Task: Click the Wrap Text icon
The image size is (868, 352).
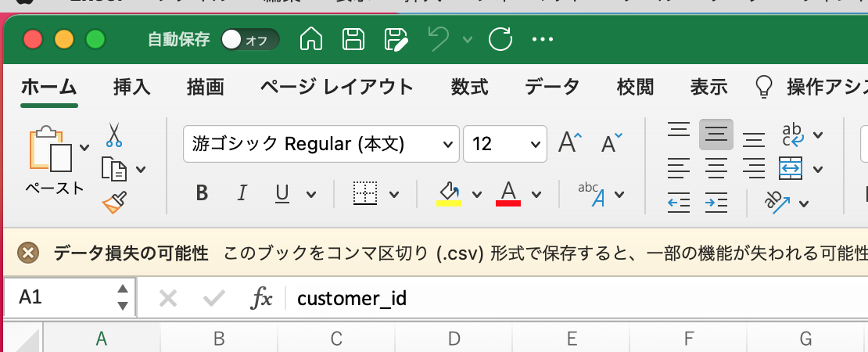Action: pos(792,135)
